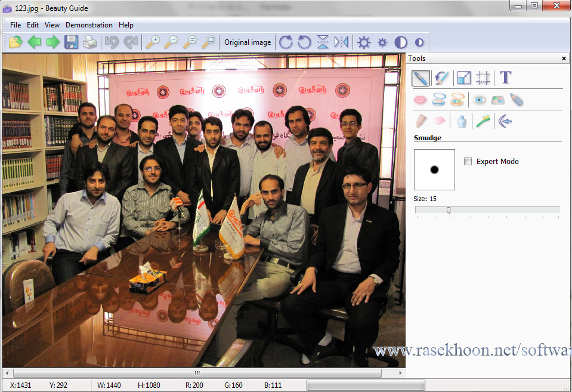572x392 pixels.
Task: Open the Demonstration menu
Action: pyautogui.click(x=89, y=25)
